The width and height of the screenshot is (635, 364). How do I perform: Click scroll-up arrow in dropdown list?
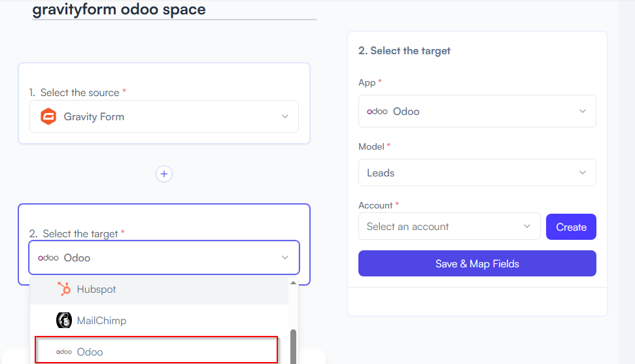[x=293, y=282]
